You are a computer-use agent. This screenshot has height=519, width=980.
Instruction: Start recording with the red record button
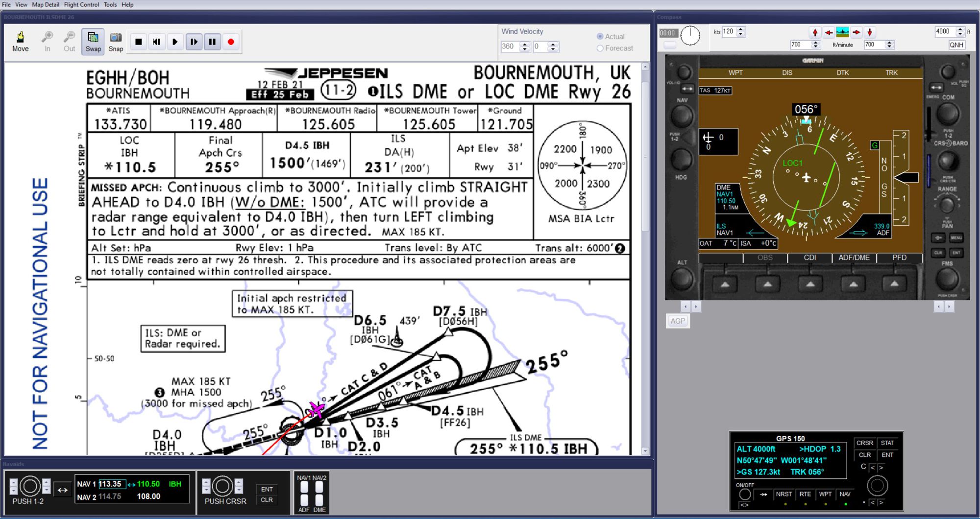[231, 42]
